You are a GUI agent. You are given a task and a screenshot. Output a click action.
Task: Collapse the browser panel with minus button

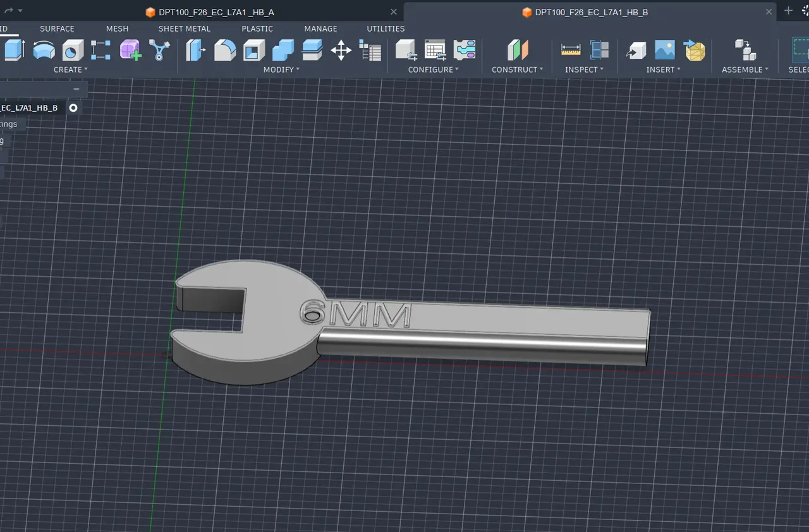[76, 89]
